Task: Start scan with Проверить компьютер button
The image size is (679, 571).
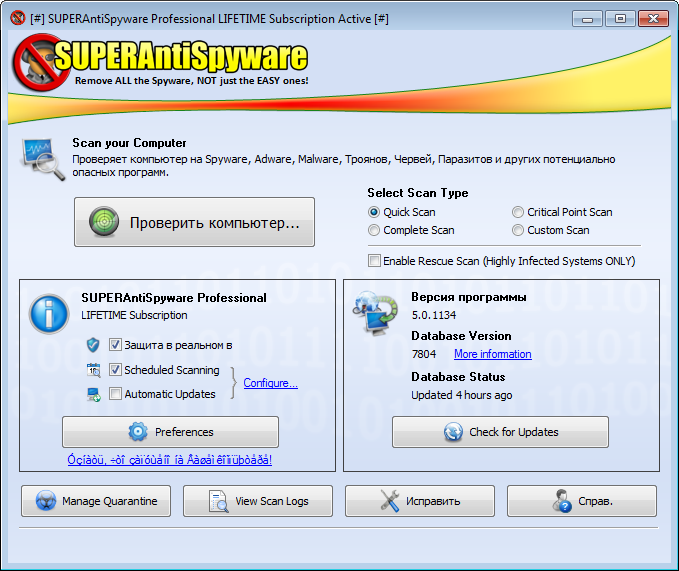Action: click(194, 222)
